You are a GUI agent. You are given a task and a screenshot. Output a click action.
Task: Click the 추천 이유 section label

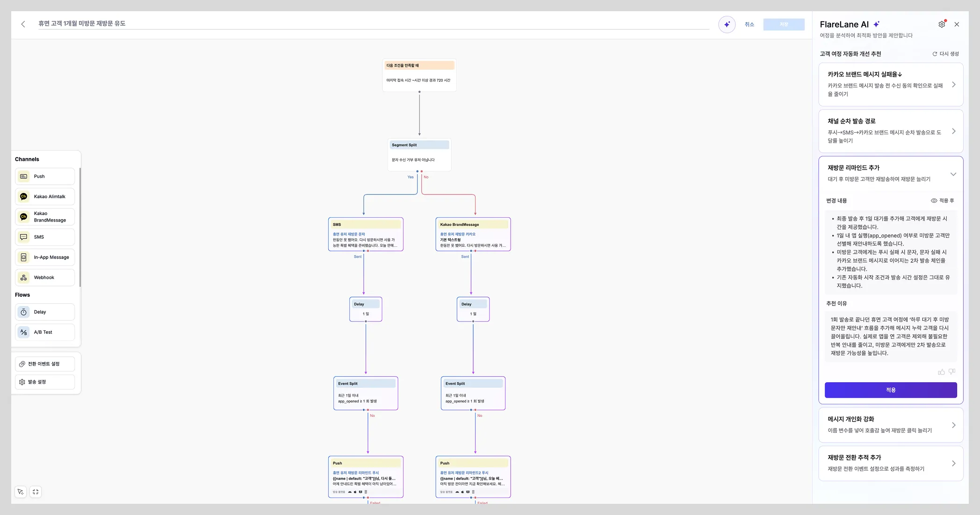[x=836, y=303]
